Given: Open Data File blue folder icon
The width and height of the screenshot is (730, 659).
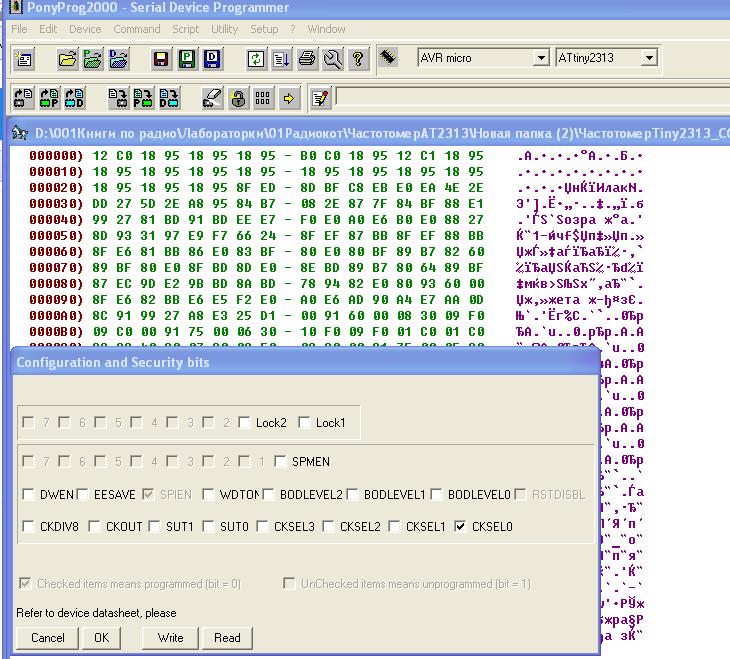Looking at the screenshot, I should [118, 59].
